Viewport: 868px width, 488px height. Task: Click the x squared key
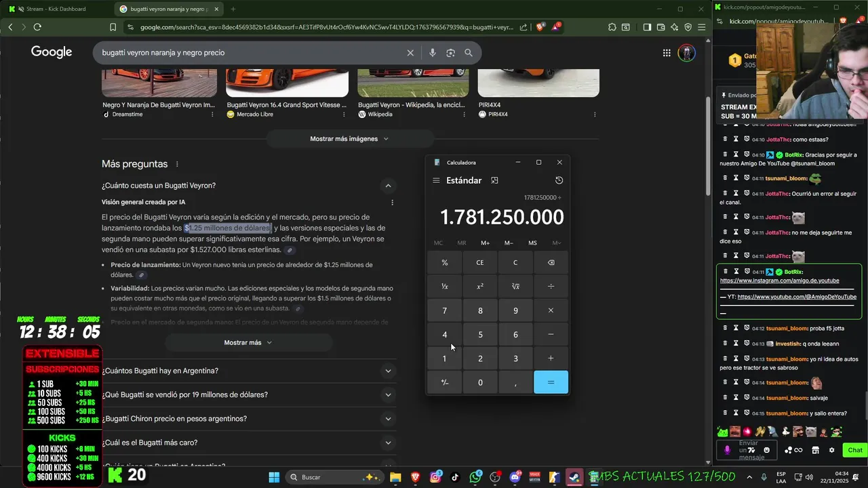(x=480, y=287)
